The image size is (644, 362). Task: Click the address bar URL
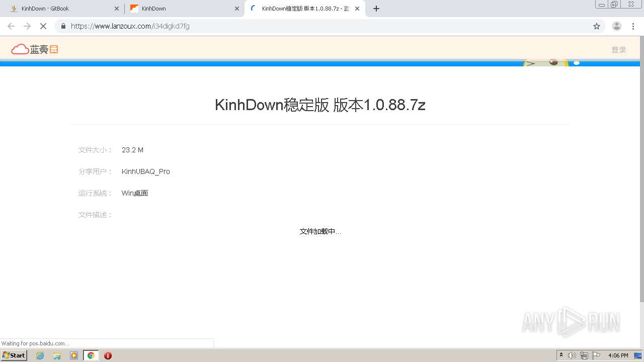(130, 26)
